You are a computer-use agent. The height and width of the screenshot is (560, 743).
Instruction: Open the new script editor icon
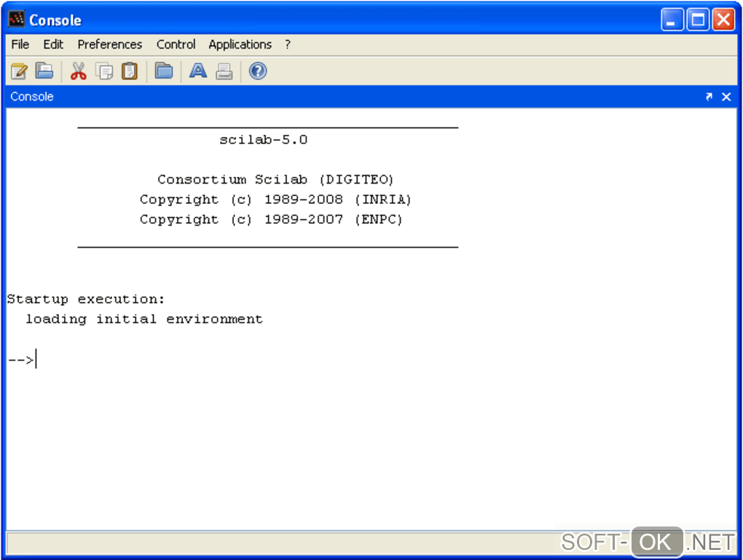pos(19,71)
